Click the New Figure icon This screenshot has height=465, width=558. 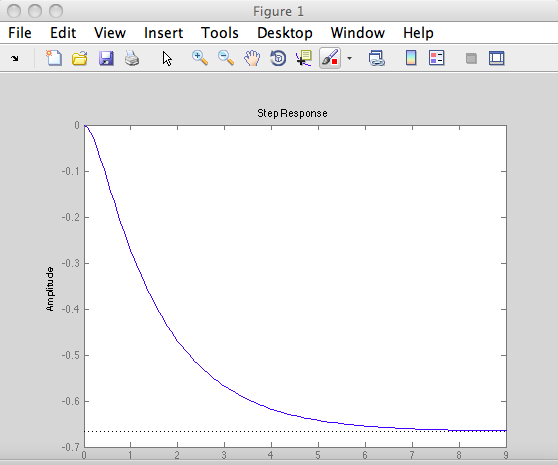pos(54,58)
